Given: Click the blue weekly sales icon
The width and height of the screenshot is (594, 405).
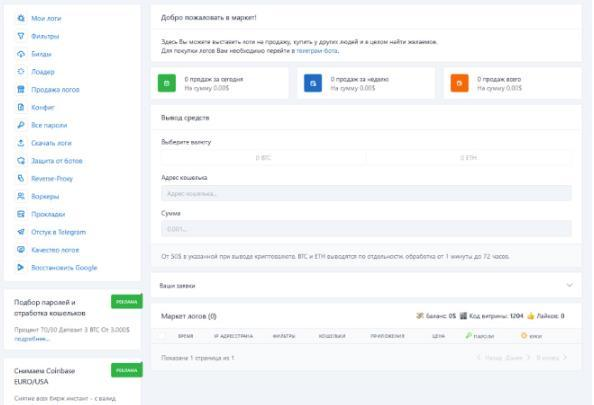Looking at the screenshot, I should coord(313,83).
